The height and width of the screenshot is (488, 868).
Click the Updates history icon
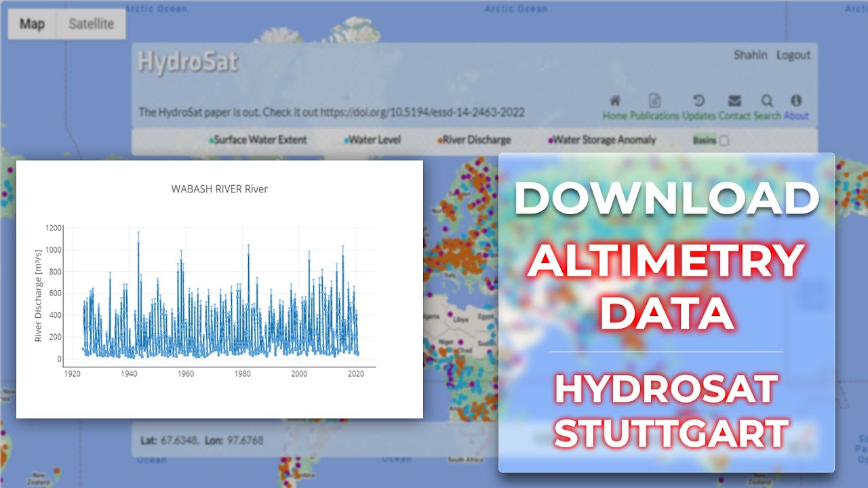click(x=699, y=101)
